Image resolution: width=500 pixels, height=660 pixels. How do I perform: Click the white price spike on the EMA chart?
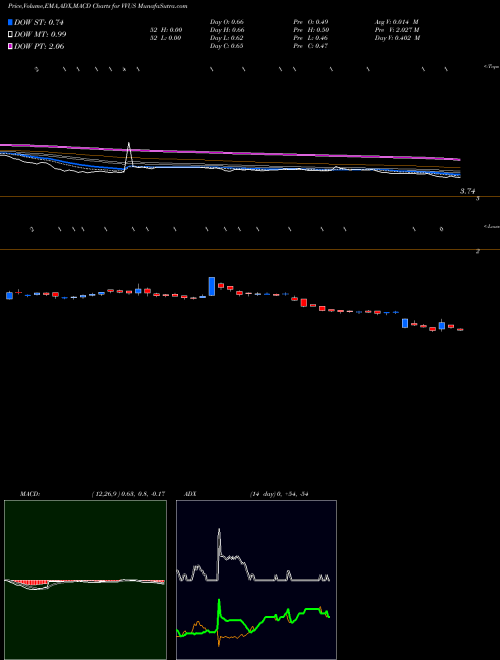(129, 154)
